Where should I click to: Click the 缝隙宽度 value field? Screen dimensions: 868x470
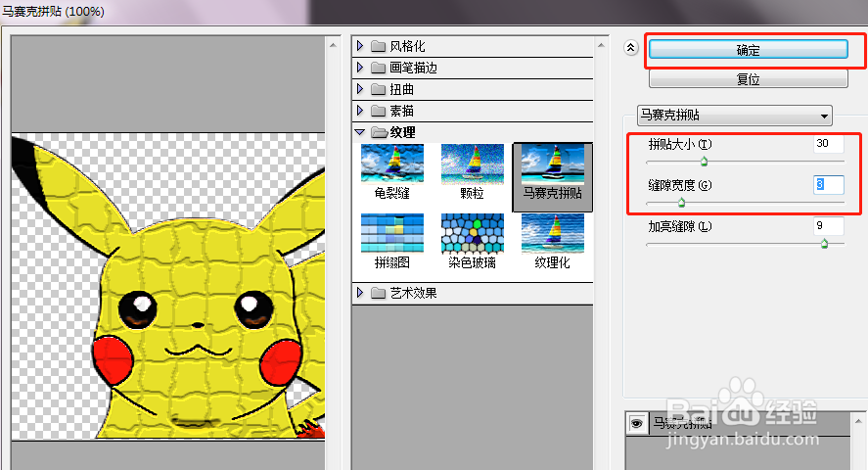(829, 185)
